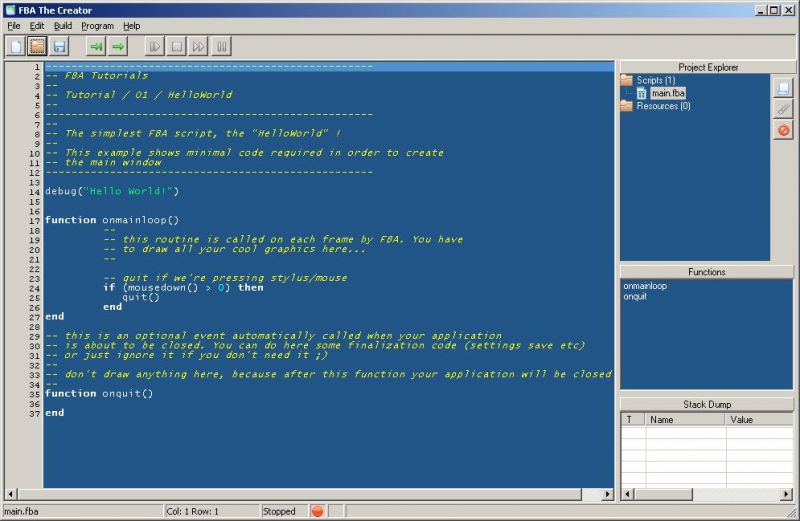The image size is (800, 521).
Task: Open the Help menu
Action: click(132, 26)
